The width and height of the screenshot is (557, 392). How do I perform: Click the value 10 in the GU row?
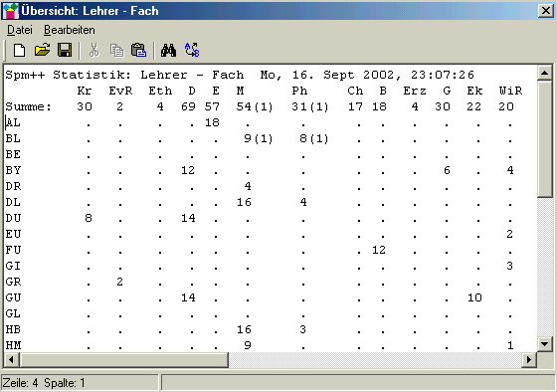click(x=474, y=297)
